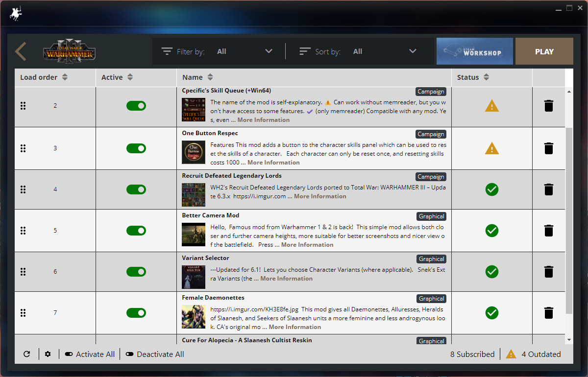Click Variant Selector thumbnail image
The width and height of the screenshot is (588, 377).
[194, 277]
